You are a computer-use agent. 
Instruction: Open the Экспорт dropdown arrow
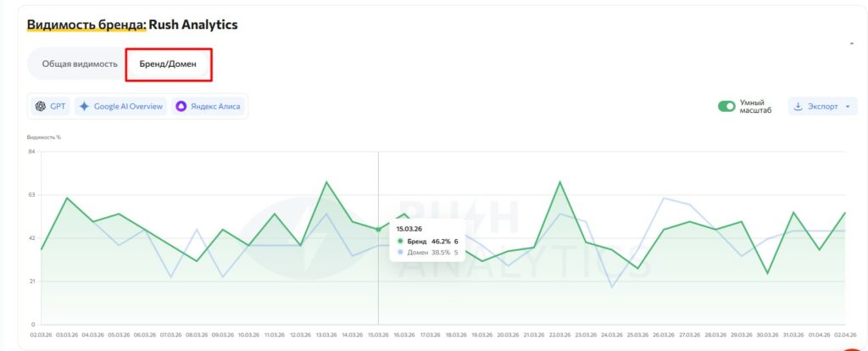click(848, 107)
